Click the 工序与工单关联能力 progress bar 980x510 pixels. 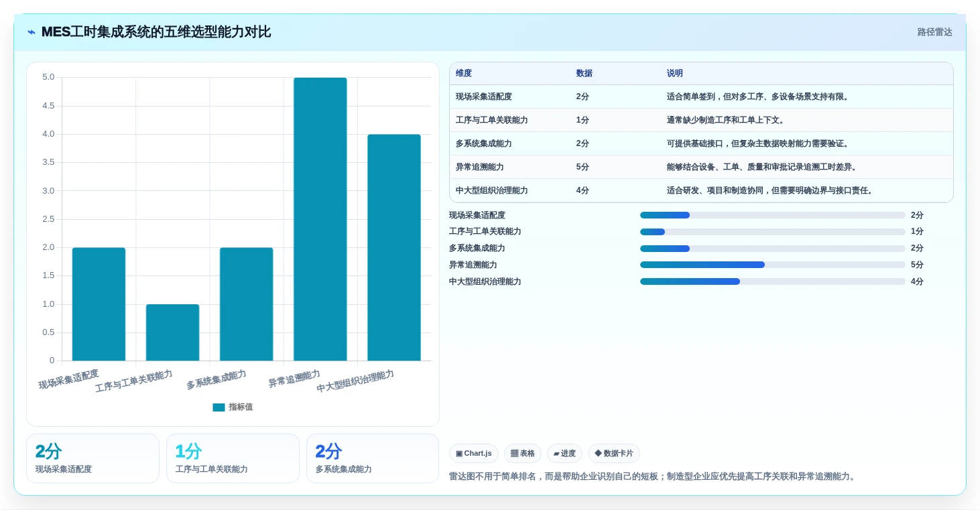(772, 232)
